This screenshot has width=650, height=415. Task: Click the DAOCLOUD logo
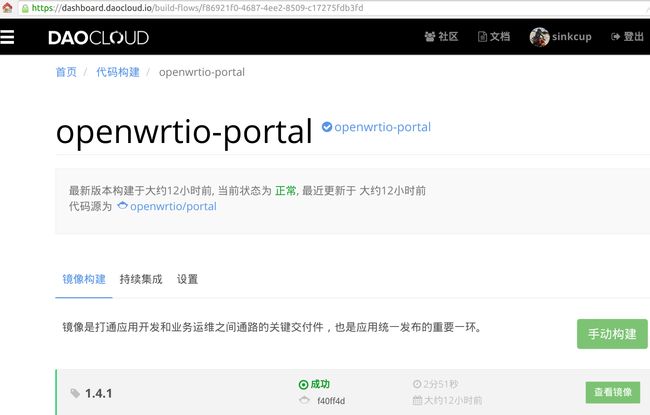point(98,38)
